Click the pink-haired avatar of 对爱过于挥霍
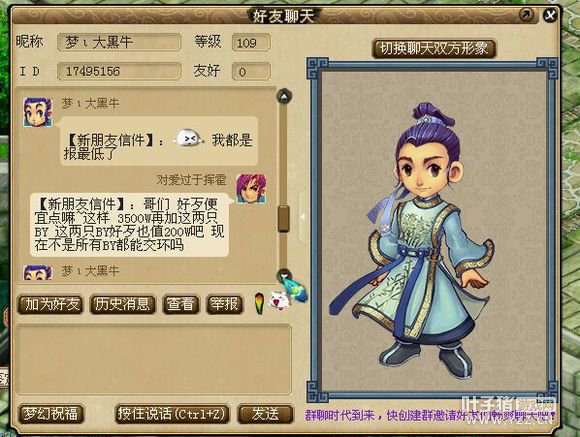 coord(251,189)
